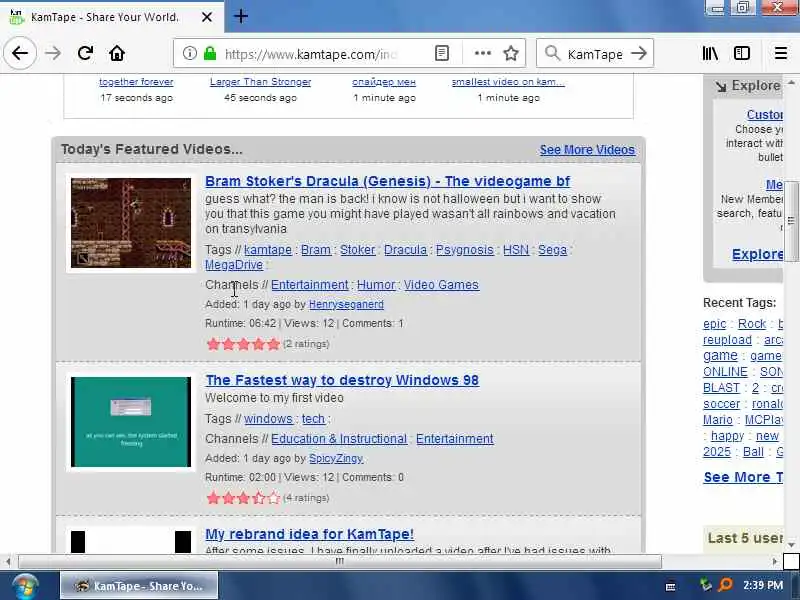This screenshot has height=600, width=800.
Task: Open the Bram Stoker's Dracula video thumbnail
Action: [131, 223]
